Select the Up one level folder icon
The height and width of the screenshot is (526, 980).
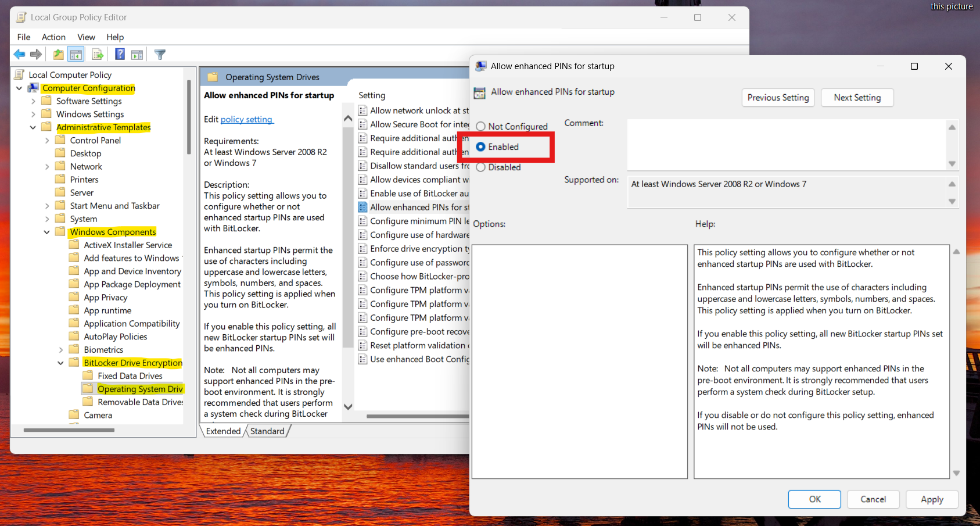pyautogui.click(x=58, y=53)
